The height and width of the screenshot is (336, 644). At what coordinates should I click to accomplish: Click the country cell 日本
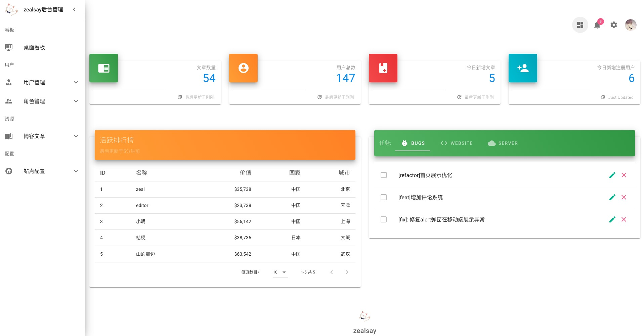296,238
